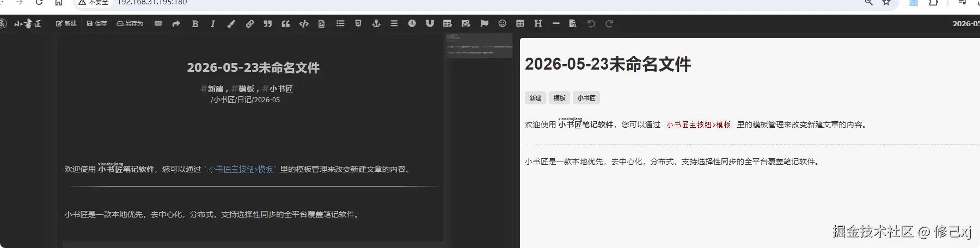Viewport: 980px width, 248px height.
Task: Click the path /小书匠/日记/2026-05
Action: coord(245,100)
